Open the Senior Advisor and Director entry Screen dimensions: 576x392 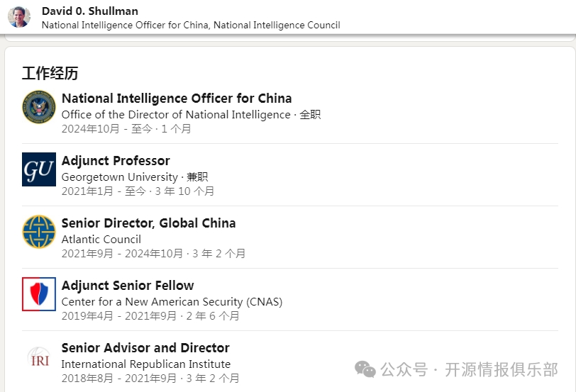coord(145,348)
